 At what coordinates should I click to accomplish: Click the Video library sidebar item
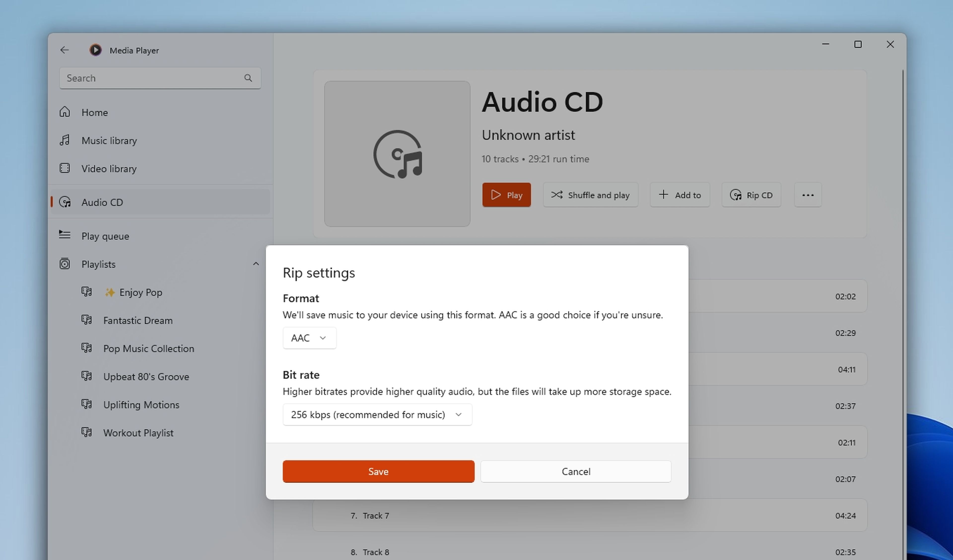[109, 168]
